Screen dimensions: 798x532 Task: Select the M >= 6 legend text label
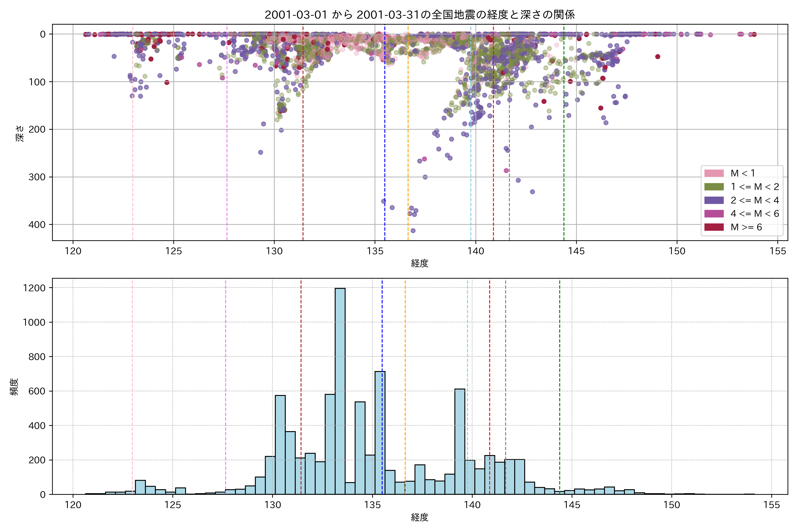[x=746, y=227]
